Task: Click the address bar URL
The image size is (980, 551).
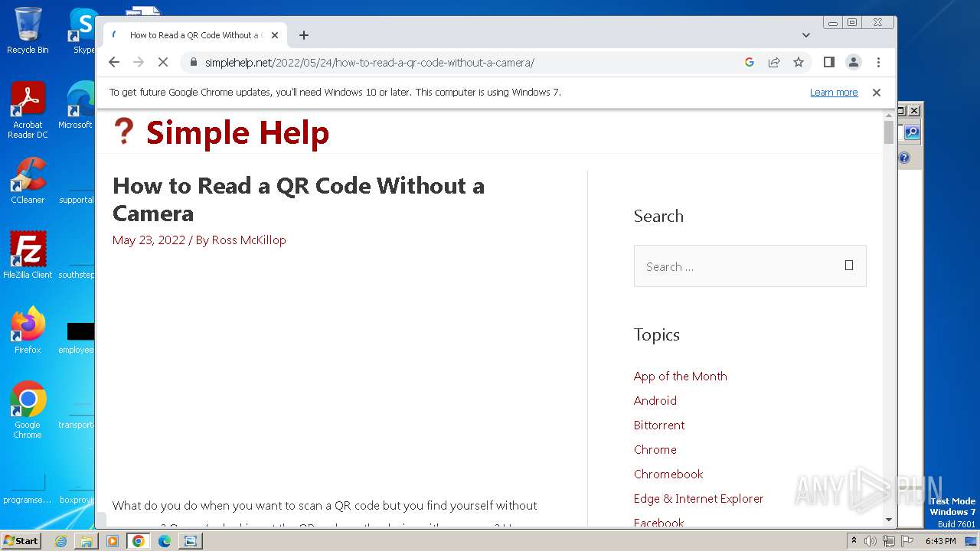Action: click(370, 62)
